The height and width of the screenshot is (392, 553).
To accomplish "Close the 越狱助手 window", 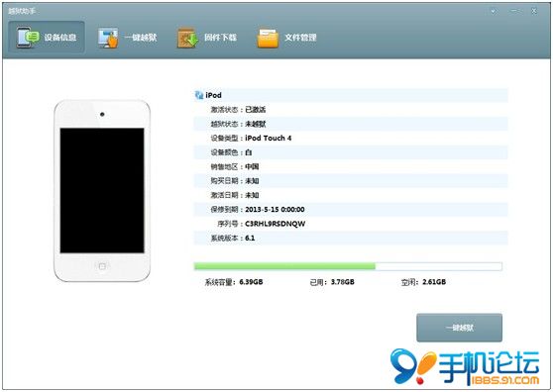I will click(534, 11).
